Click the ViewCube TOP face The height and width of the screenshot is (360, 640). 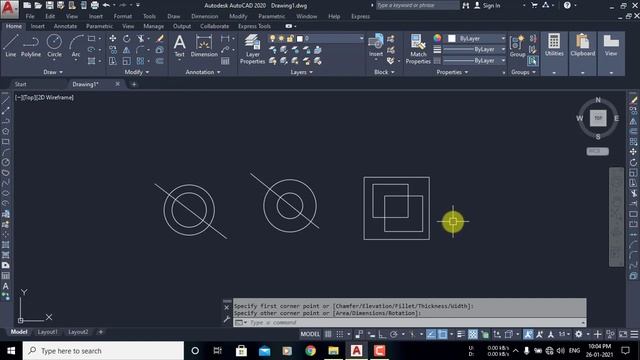pyautogui.click(x=598, y=118)
